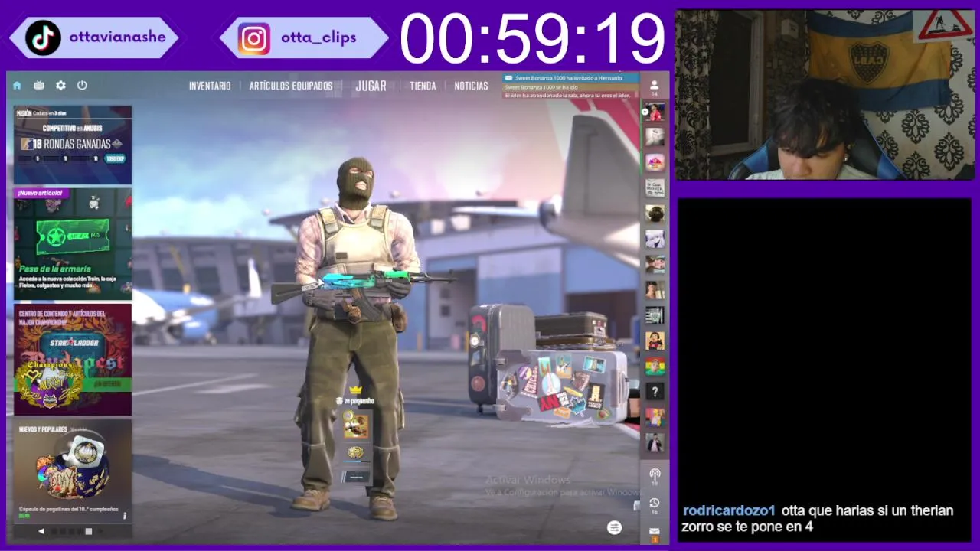Click the otta_clips Instagram handle

click(318, 37)
